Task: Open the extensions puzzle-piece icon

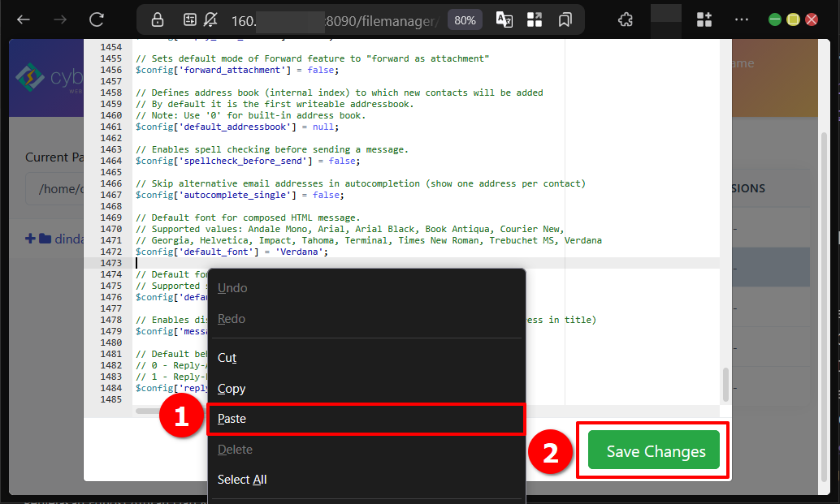Action: [x=625, y=19]
